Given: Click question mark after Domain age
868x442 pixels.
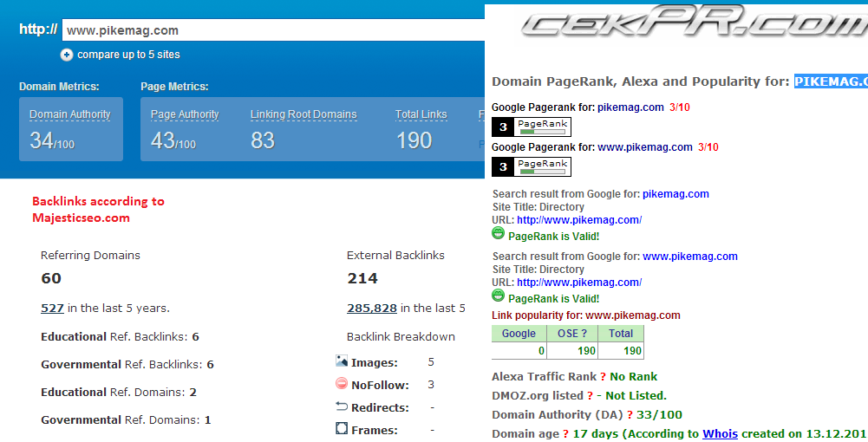Looking at the screenshot, I should point(565,434).
